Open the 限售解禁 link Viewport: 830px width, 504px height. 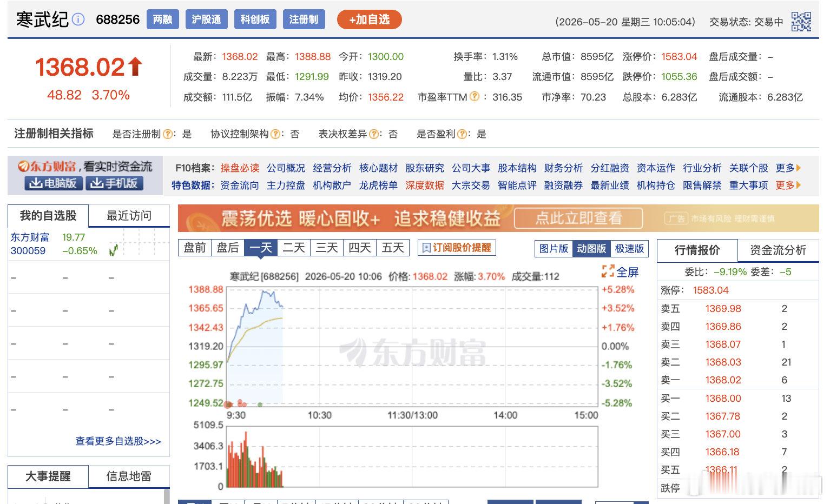pyautogui.click(x=702, y=185)
